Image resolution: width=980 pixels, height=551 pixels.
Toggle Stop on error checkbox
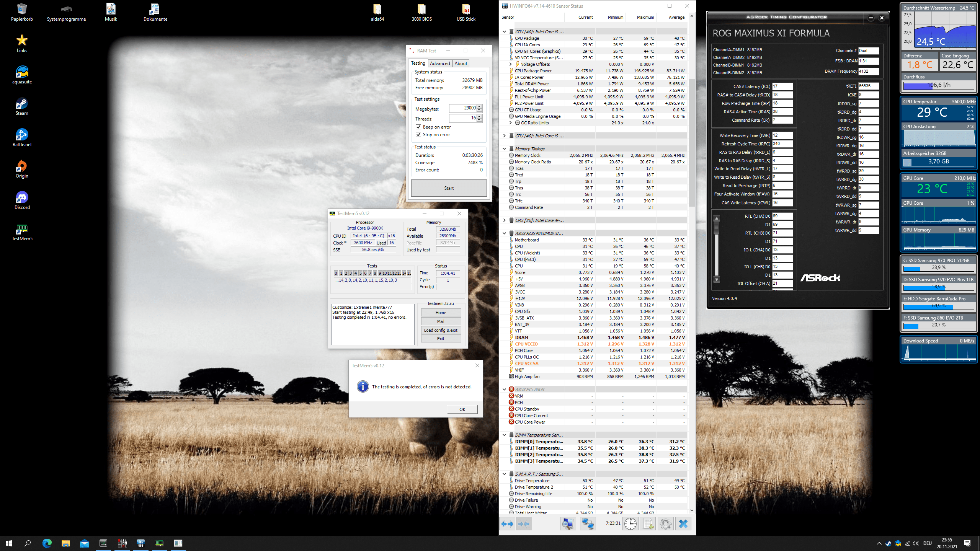(418, 135)
